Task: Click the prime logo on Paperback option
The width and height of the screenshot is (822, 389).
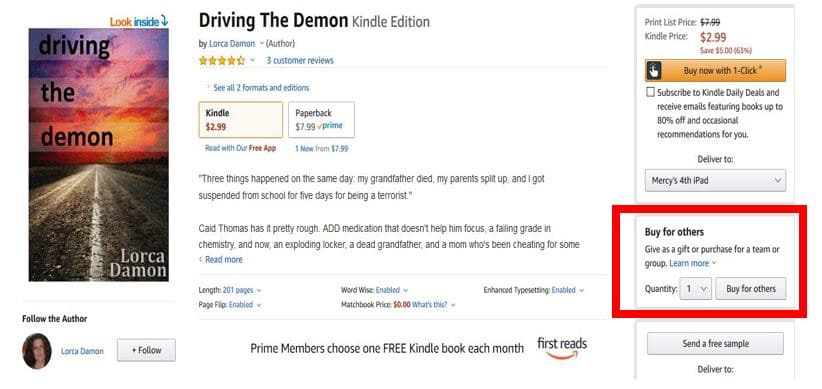Action: (x=330, y=126)
